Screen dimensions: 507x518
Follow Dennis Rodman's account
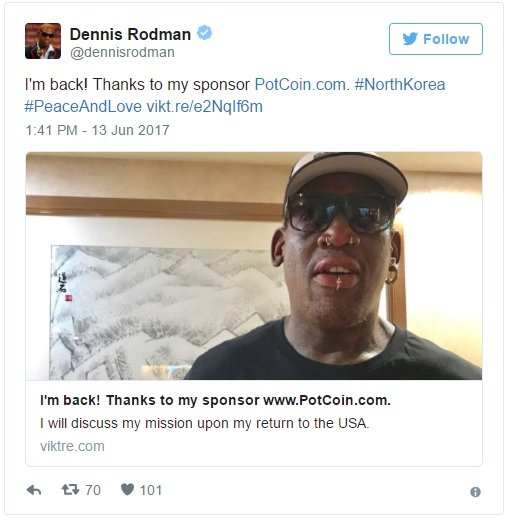436,39
